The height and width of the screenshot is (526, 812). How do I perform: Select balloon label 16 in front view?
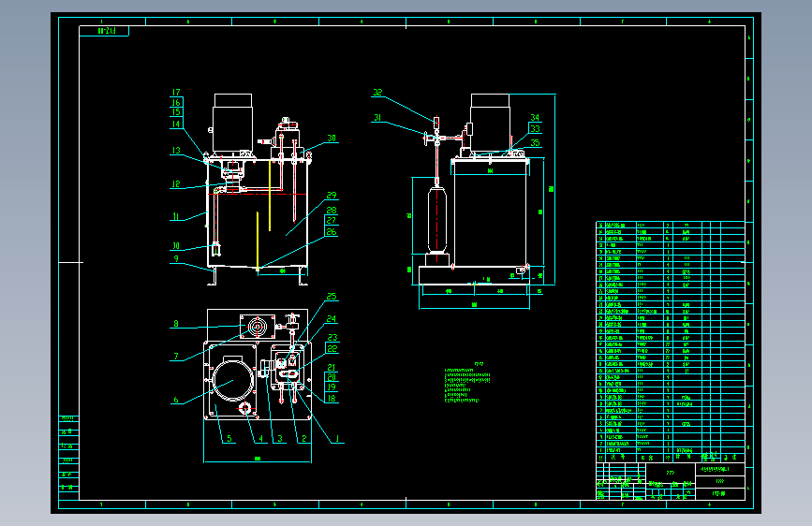pyautogui.click(x=176, y=103)
